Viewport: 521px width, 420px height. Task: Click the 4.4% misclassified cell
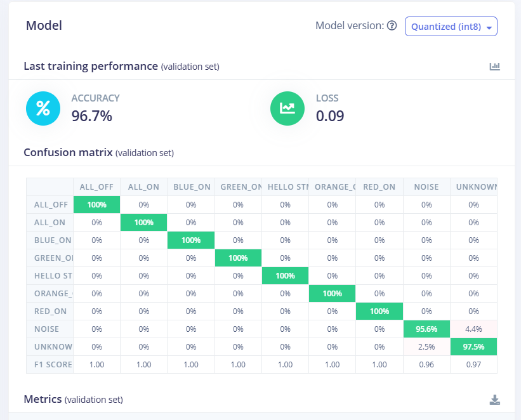tap(473, 329)
